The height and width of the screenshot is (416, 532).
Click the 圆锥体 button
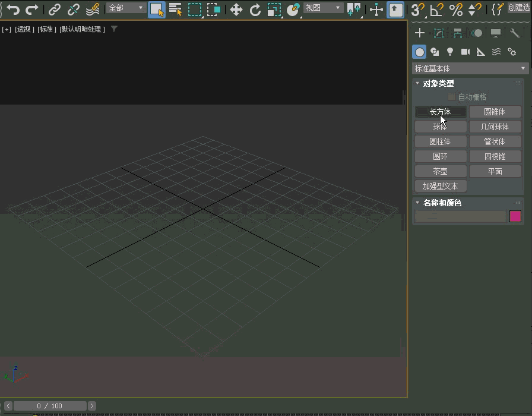point(495,112)
